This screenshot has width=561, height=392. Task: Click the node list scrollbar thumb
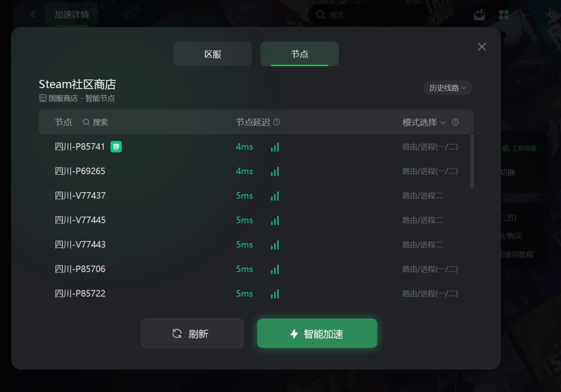[x=472, y=161]
